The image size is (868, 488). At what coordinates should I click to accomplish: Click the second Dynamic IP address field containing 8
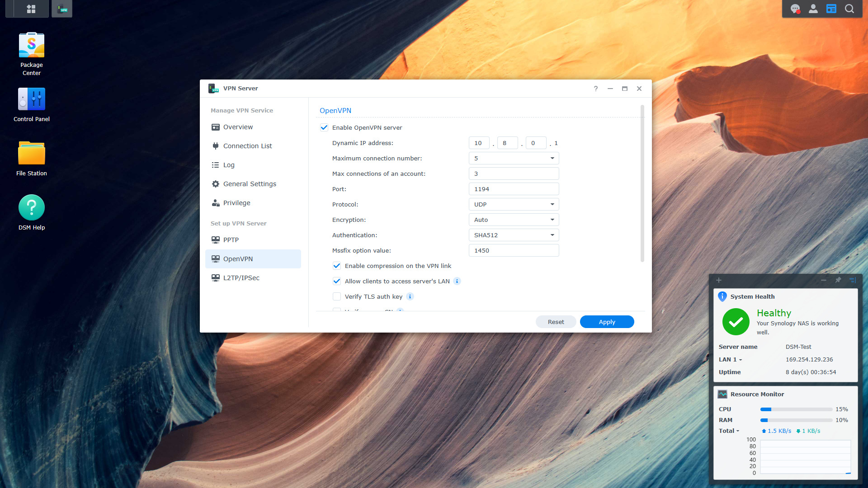(x=508, y=143)
